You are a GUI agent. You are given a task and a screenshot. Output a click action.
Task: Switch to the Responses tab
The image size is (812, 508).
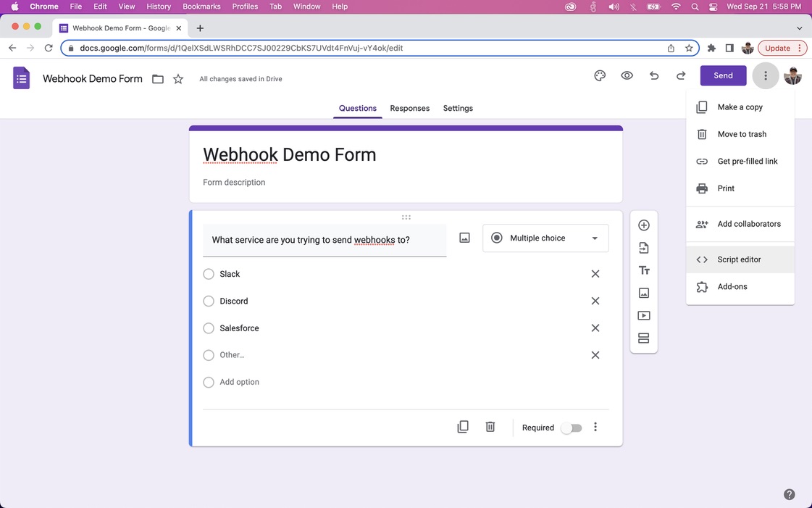coord(409,108)
